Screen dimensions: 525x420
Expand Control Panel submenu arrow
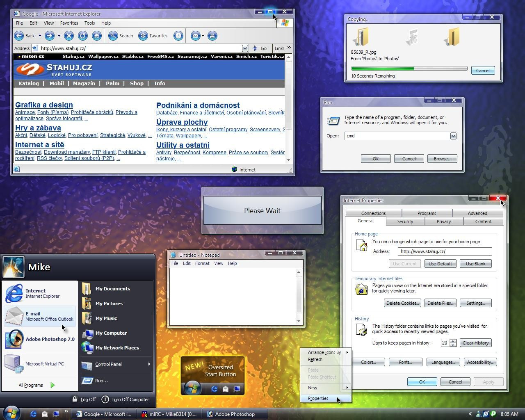(x=149, y=364)
